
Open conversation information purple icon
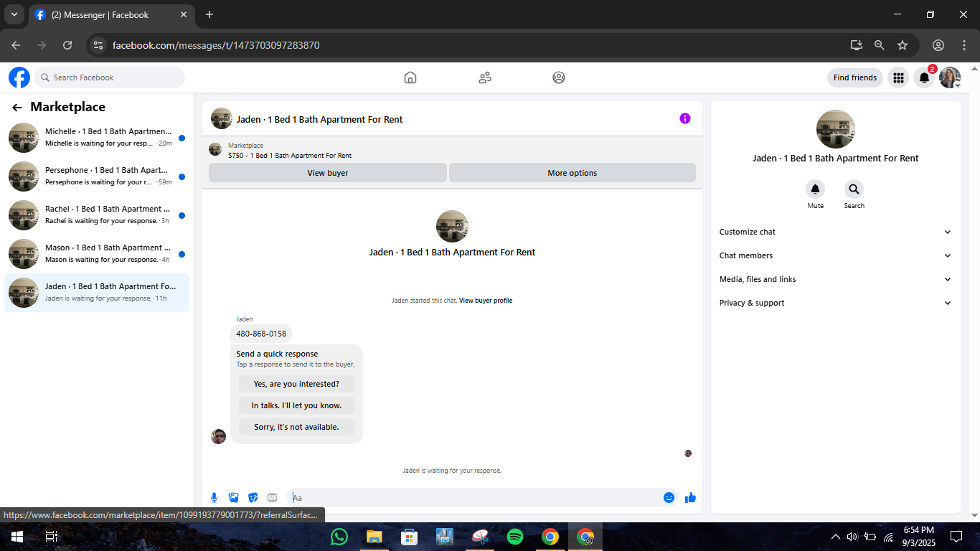tap(685, 118)
